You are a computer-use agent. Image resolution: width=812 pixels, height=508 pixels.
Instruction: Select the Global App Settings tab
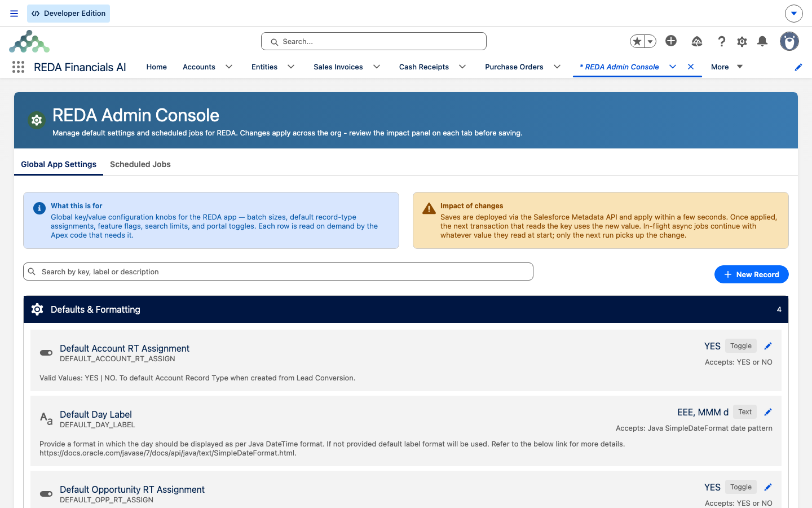pyautogui.click(x=59, y=164)
